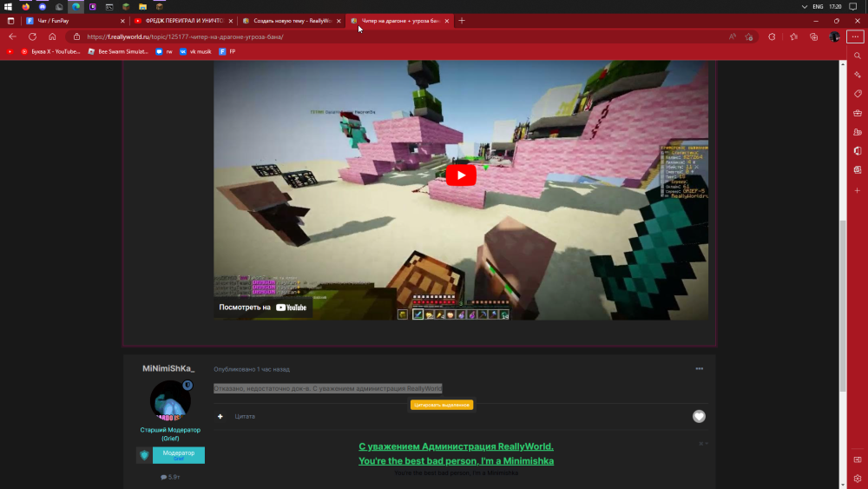Click the Опубликовано 1 час назад timestamp
Image resolution: width=868 pixels, height=489 pixels.
[252, 369]
